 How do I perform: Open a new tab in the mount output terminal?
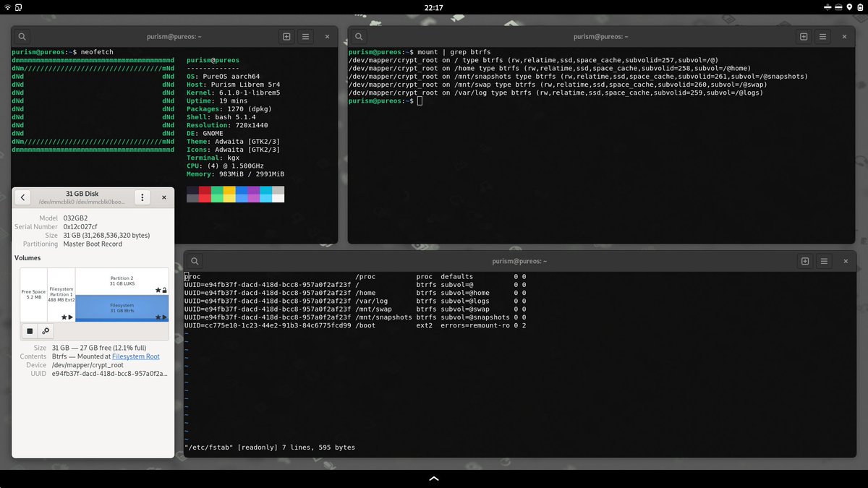(x=804, y=36)
